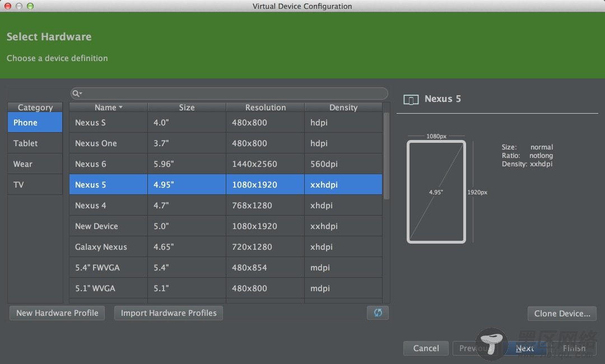Select the Phone category

[x=35, y=123]
